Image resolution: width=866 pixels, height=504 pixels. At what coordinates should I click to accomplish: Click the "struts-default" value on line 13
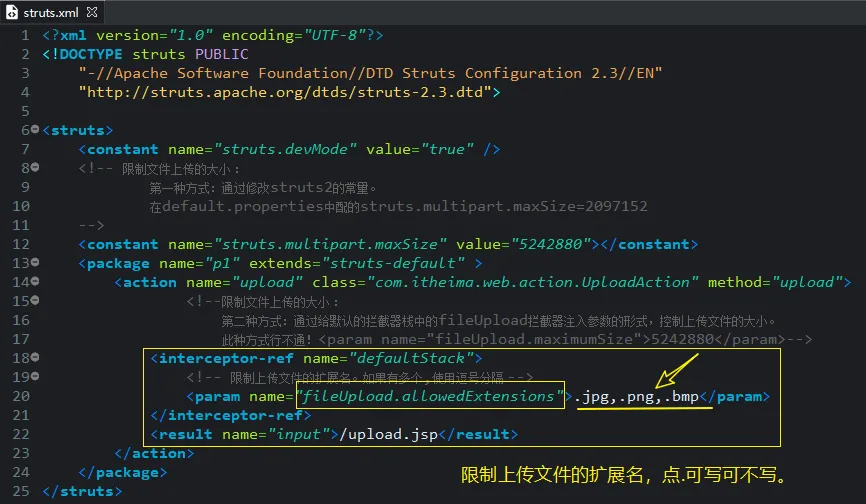pyautogui.click(x=393, y=263)
